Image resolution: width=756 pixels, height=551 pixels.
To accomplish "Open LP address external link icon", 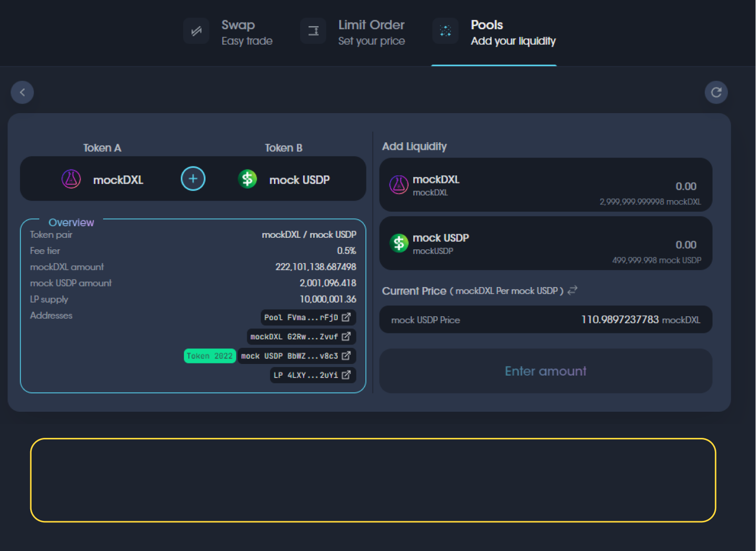I will 346,375.
